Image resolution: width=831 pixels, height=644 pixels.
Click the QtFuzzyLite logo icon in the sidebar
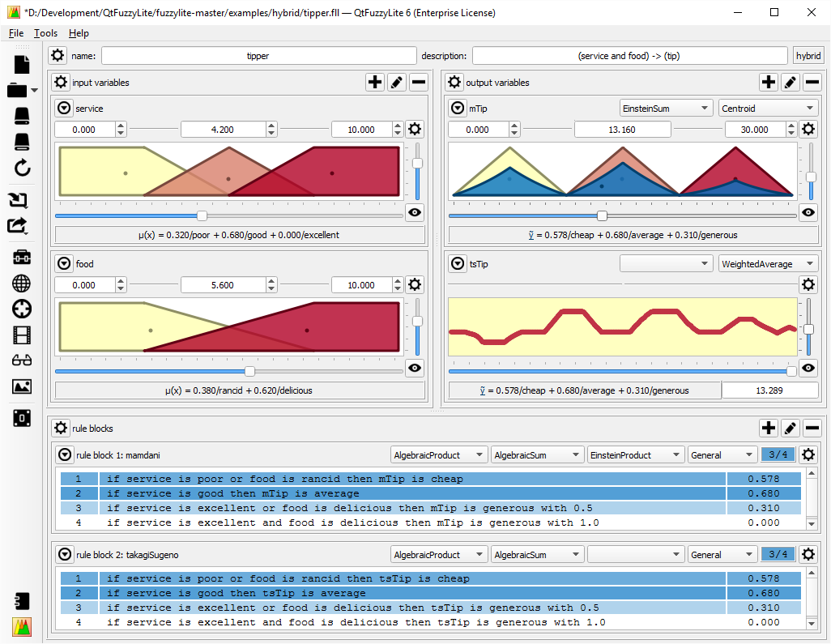pyautogui.click(x=22, y=627)
